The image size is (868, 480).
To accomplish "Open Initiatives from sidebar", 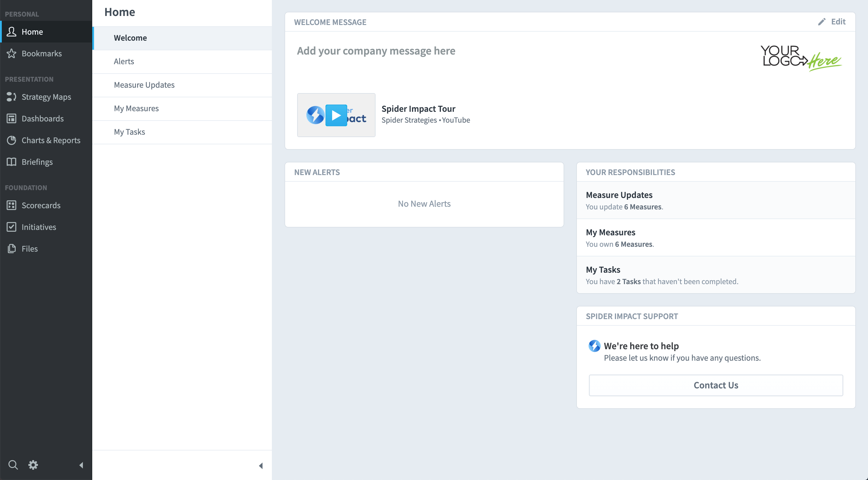I will coord(46,227).
